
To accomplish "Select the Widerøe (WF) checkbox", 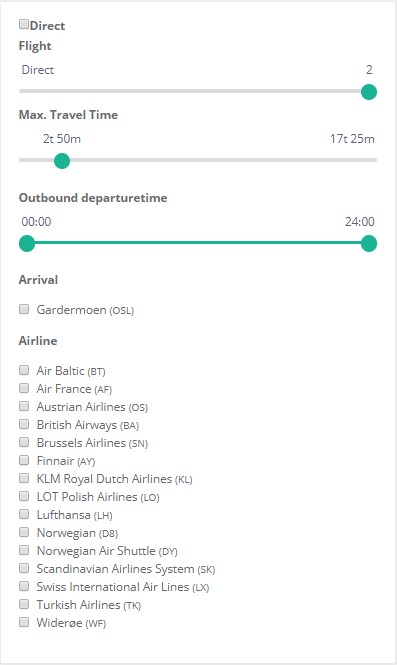I will 24,622.
